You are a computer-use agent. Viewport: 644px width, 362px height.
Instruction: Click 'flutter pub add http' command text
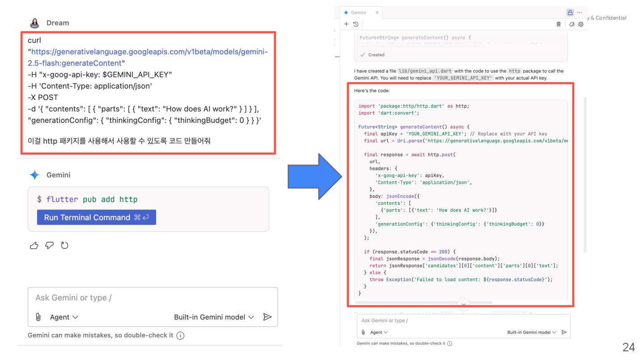point(92,199)
